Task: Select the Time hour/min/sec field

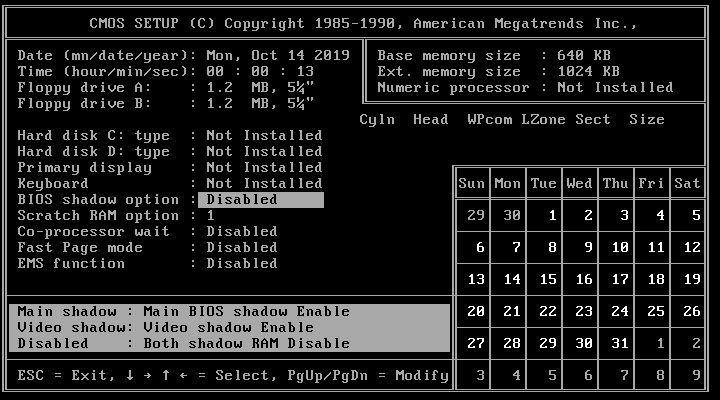Action: pos(260,71)
